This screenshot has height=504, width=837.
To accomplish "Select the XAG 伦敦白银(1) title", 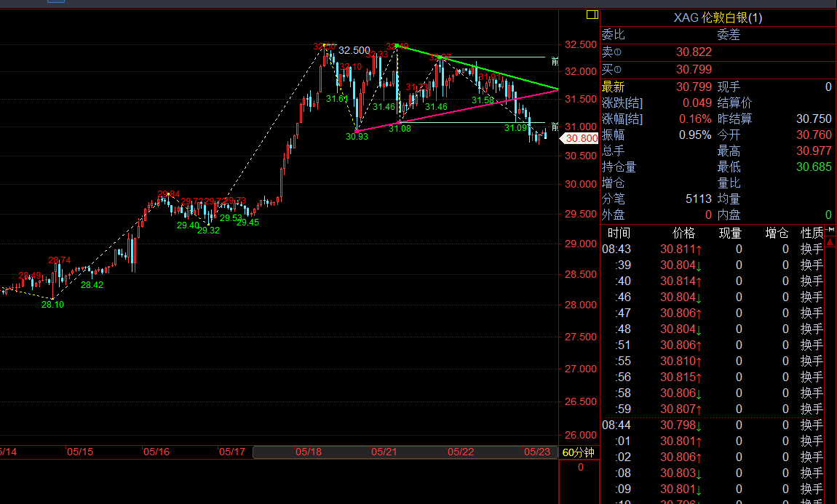I will pyautogui.click(x=718, y=17).
